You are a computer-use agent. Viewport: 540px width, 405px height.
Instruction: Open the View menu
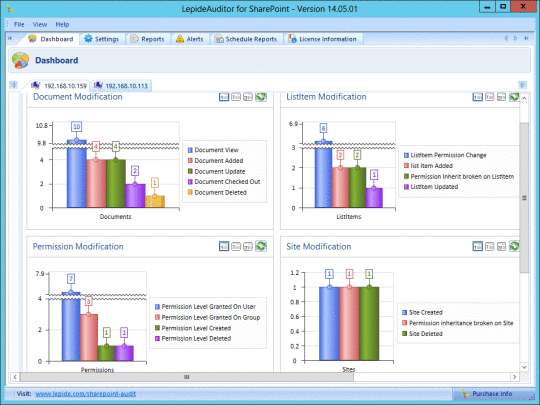pos(40,24)
